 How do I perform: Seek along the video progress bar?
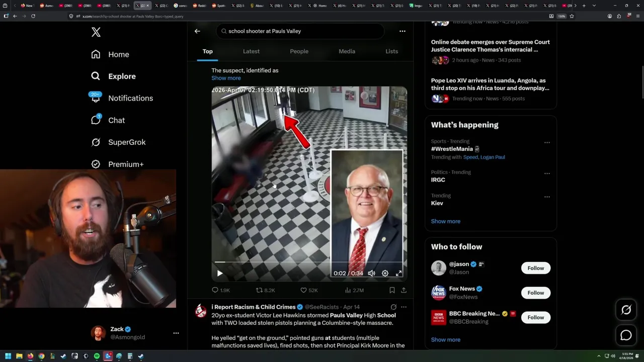(x=309, y=262)
